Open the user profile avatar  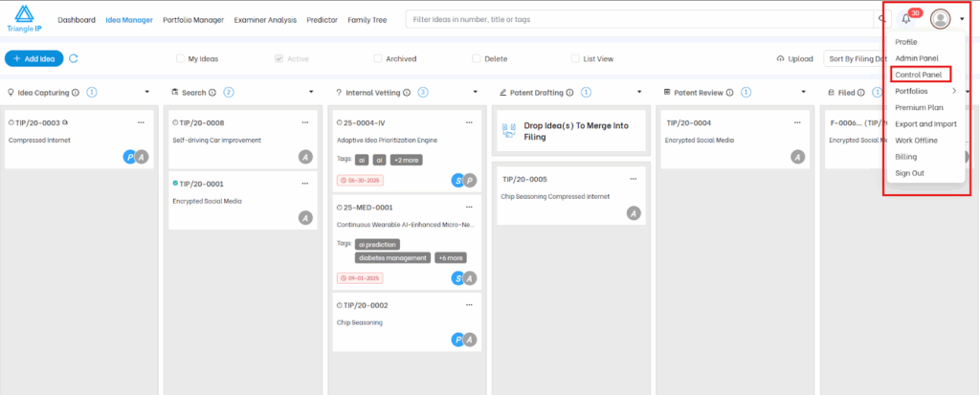941,19
